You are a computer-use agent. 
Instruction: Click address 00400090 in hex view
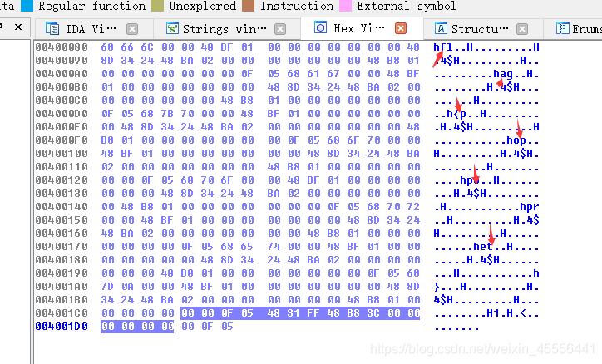pos(62,61)
